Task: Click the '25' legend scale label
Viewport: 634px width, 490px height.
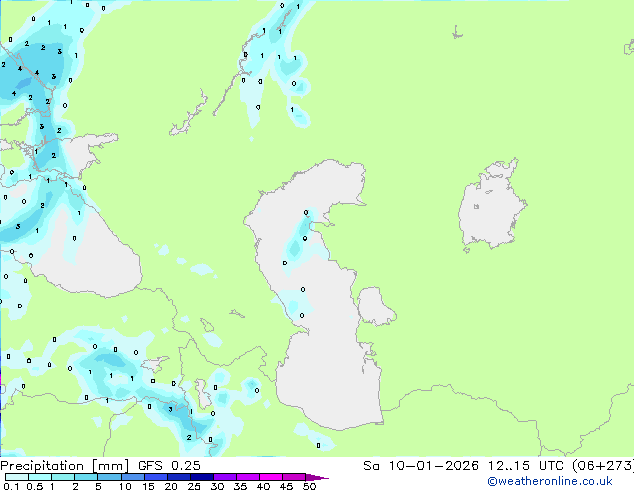Action: pyautogui.click(x=194, y=486)
